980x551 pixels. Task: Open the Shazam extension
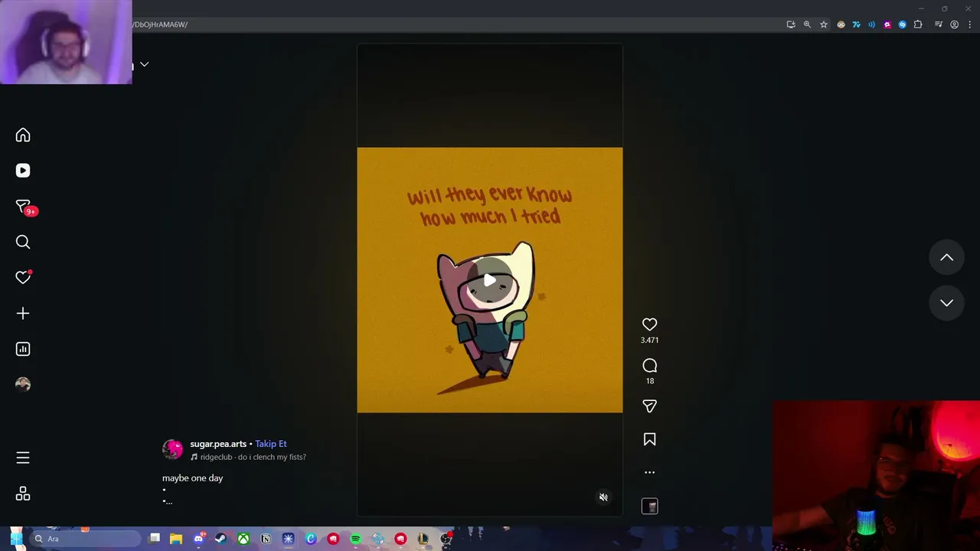pos(903,24)
